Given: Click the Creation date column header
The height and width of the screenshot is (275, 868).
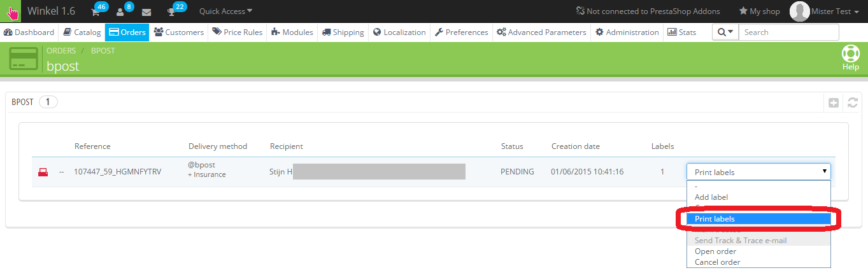Looking at the screenshot, I should [576, 146].
